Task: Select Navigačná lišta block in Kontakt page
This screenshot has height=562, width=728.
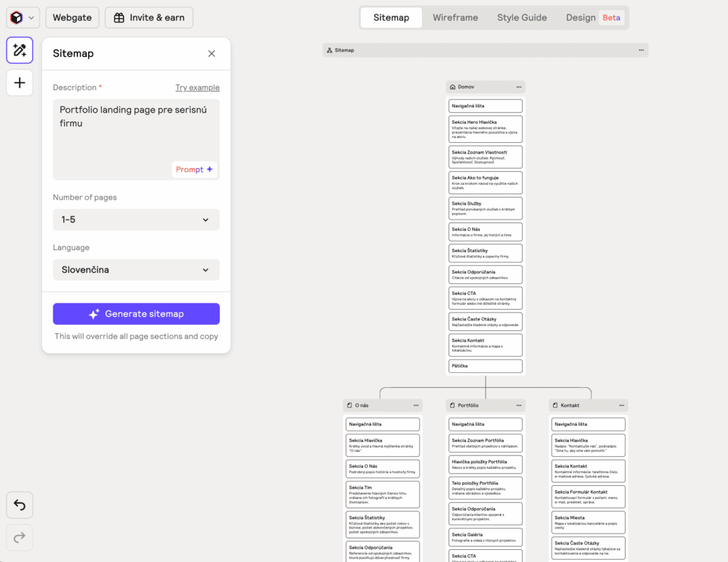Action: (588, 424)
